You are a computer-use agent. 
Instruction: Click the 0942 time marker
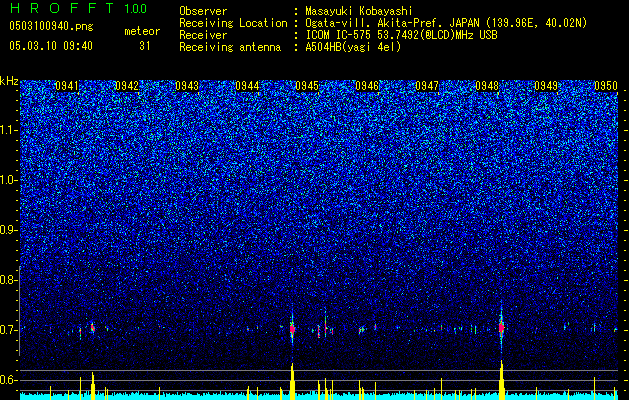pos(127,86)
